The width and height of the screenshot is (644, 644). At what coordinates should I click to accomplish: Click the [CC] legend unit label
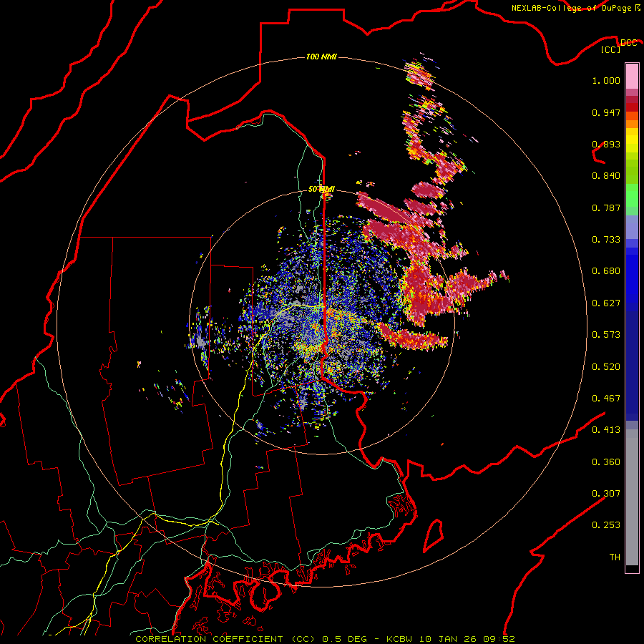click(611, 50)
